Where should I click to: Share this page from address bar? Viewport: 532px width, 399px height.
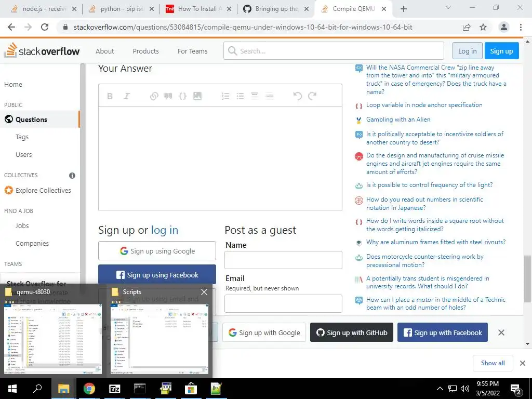[467, 27]
